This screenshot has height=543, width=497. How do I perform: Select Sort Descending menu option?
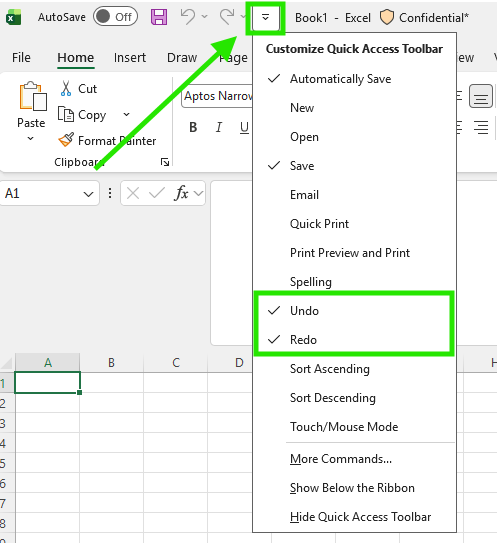pos(354,398)
